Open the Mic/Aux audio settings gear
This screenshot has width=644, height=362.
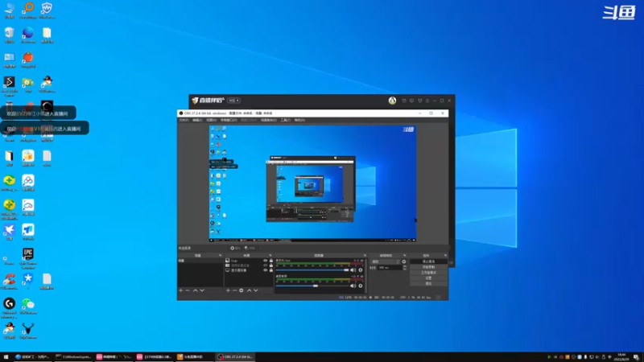[361, 270]
